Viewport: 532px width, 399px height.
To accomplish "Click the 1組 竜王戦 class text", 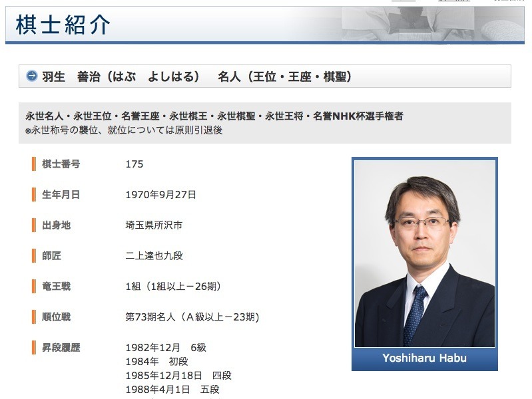I will [x=172, y=287].
